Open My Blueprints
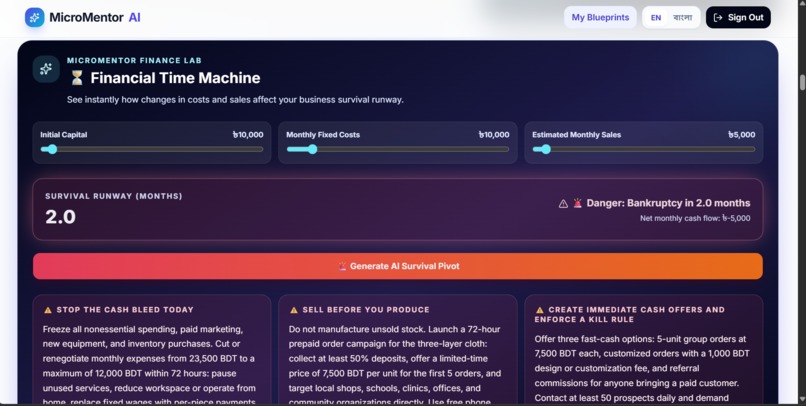 tap(600, 17)
